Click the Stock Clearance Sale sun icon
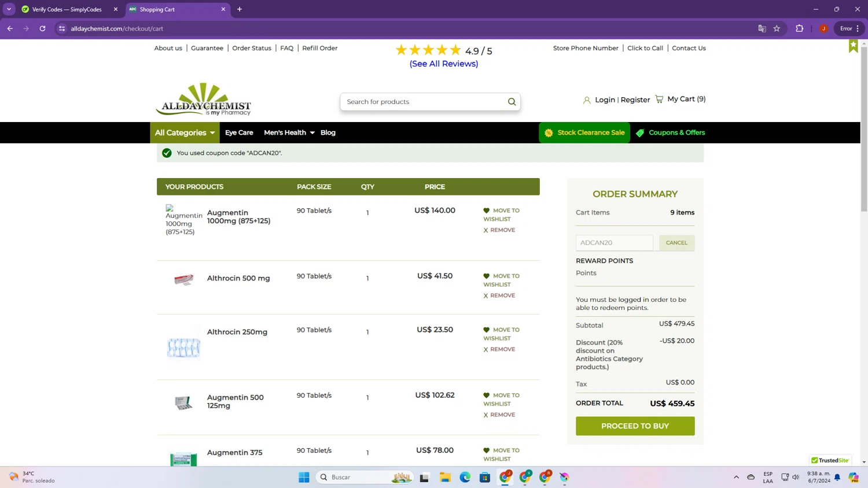 [549, 133]
